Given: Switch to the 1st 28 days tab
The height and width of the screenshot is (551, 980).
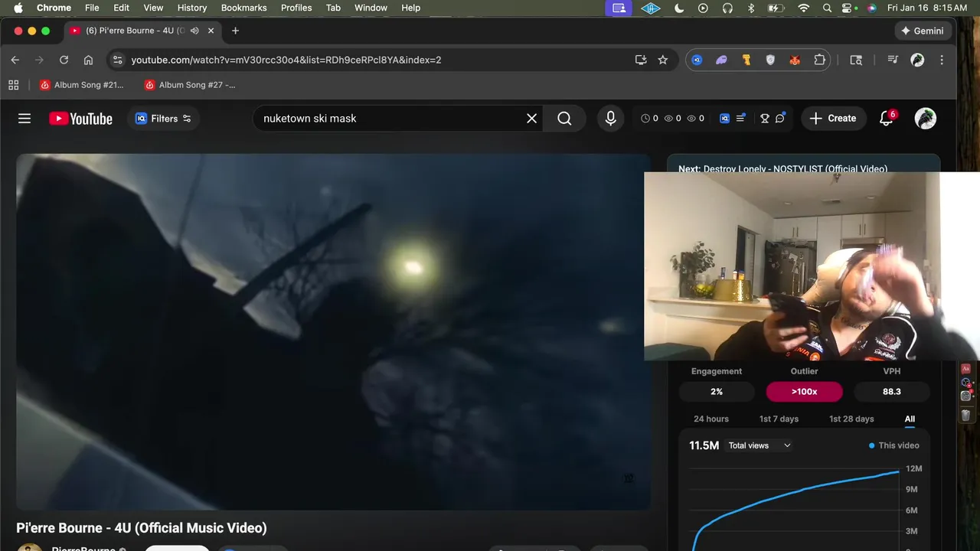Looking at the screenshot, I should (851, 419).
